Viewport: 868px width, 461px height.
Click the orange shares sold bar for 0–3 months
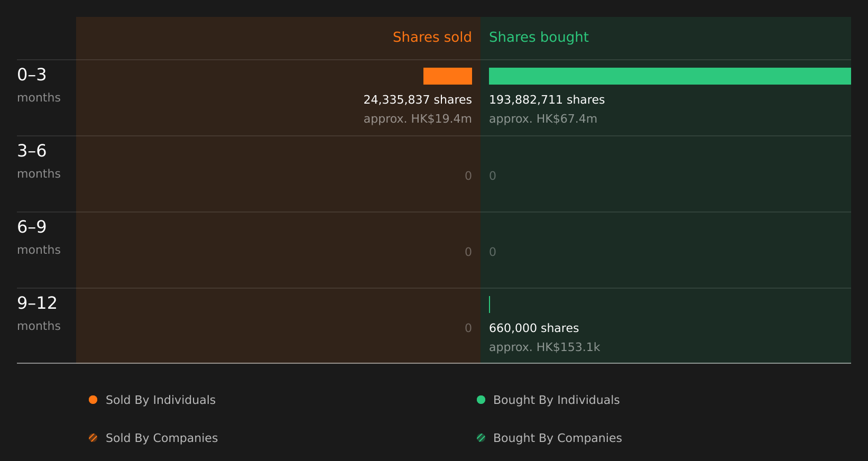click(x=448, y=76)
